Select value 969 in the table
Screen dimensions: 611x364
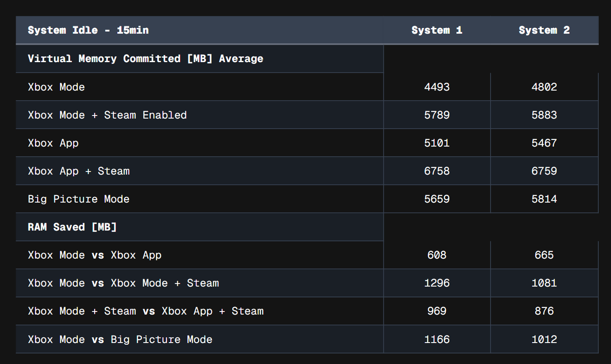point(437,311)
